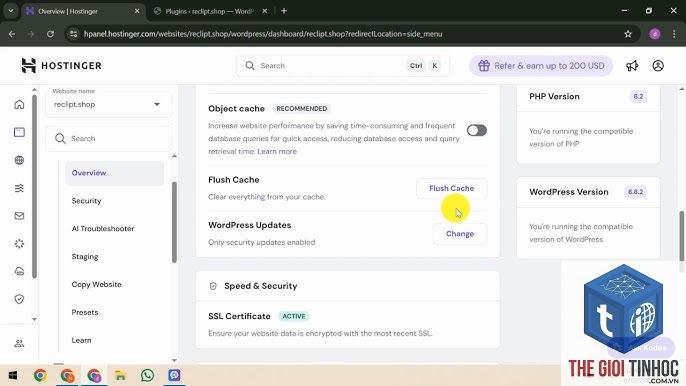Open the Home icon in left rail
Screen dimensions: 686x386
pyautogui.click(x=19, y=104)
